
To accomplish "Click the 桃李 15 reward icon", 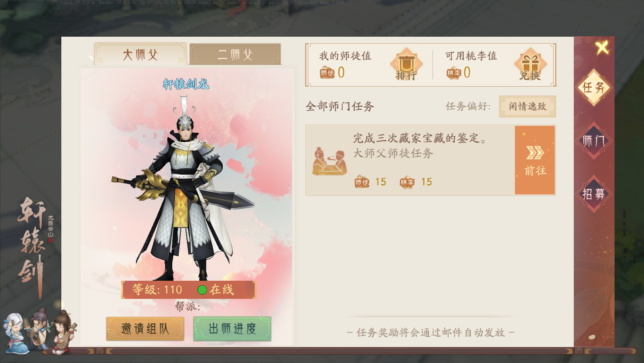I will (x=407, y=182).
